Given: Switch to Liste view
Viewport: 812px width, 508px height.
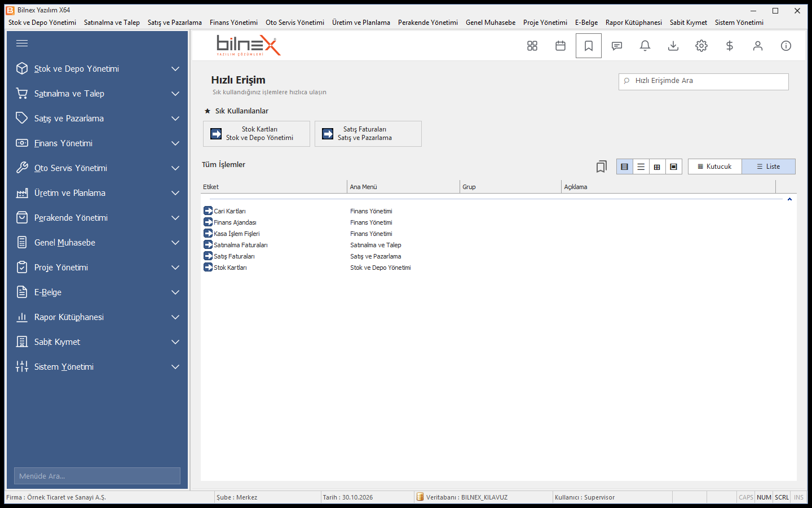Looking at the screenshot, I should coord(769,167).
